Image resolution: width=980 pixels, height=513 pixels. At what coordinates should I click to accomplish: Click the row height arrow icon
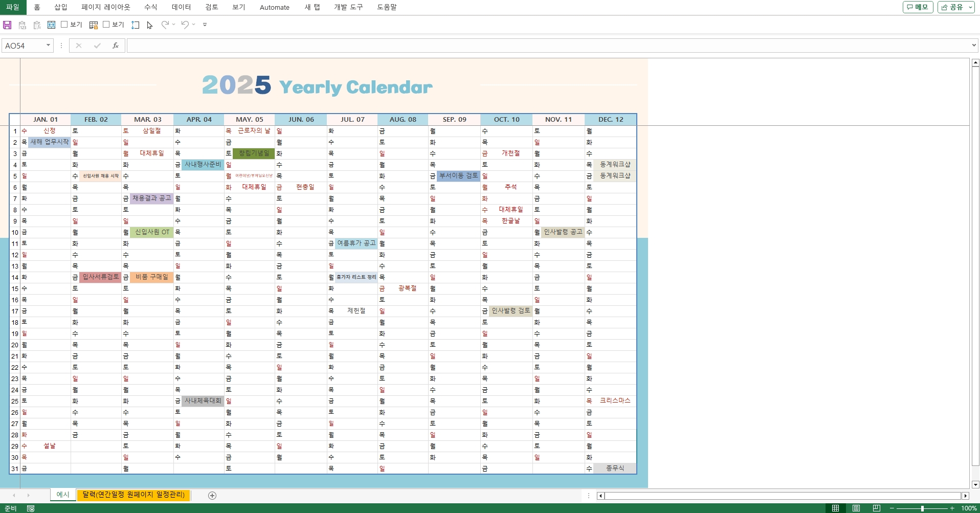click(x=136, y=25)
